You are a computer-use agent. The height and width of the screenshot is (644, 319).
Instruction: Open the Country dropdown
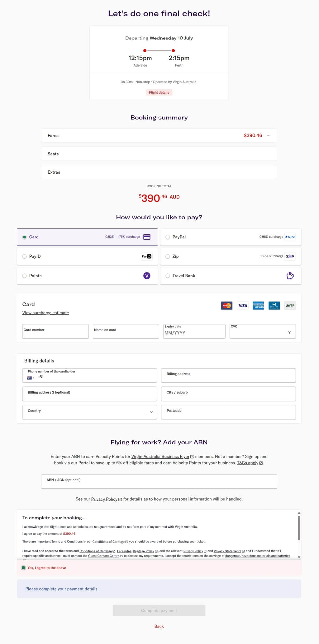[x=90, y=412]
